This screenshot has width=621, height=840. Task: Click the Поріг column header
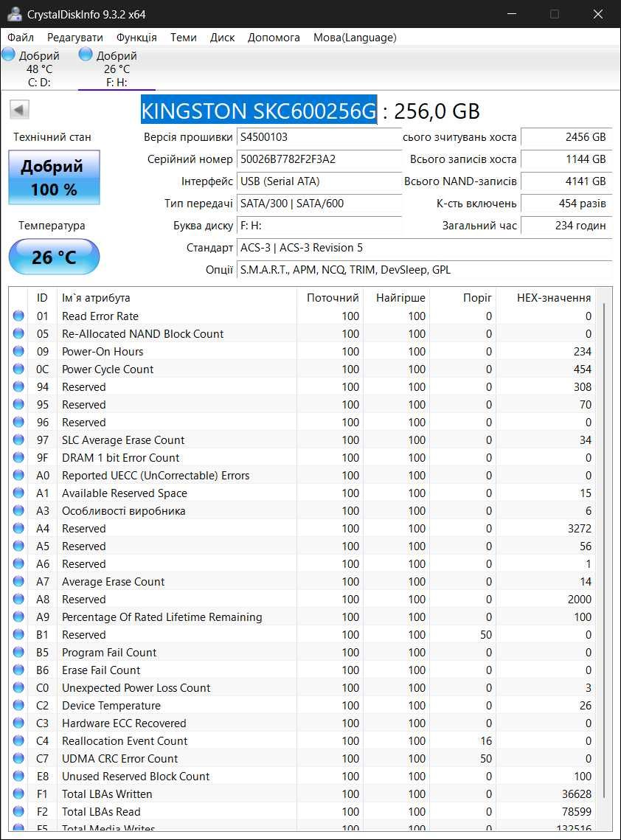coord(463,297)
